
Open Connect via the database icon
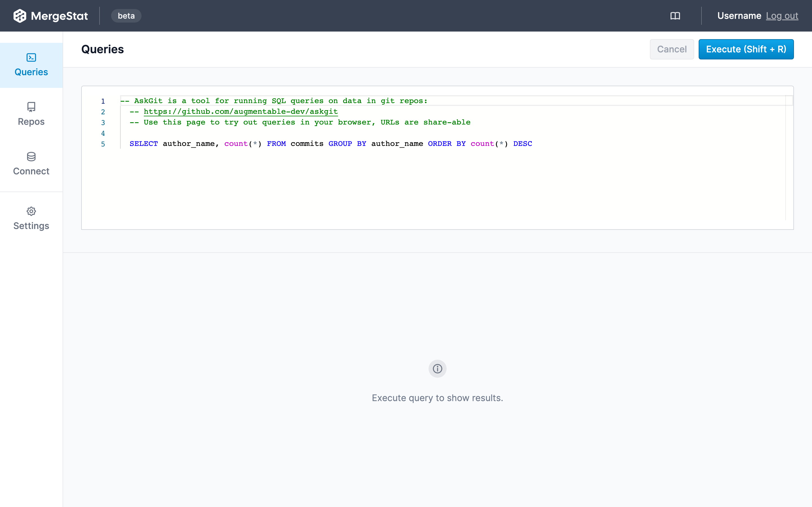31,156
